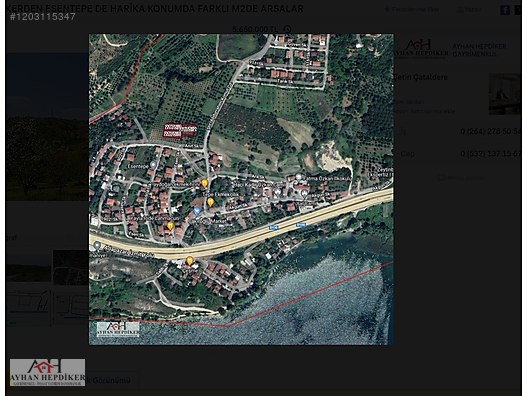528x396 pixels.
Task: Share the listing via the Facebook icon
Action: (x=504, y=10)
